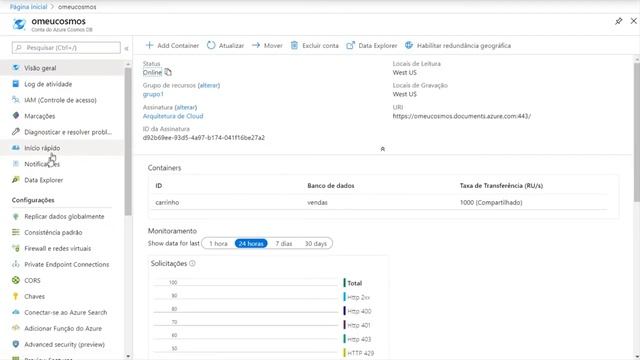
Task: Click the Pesquisar search field
Action: 66,48
